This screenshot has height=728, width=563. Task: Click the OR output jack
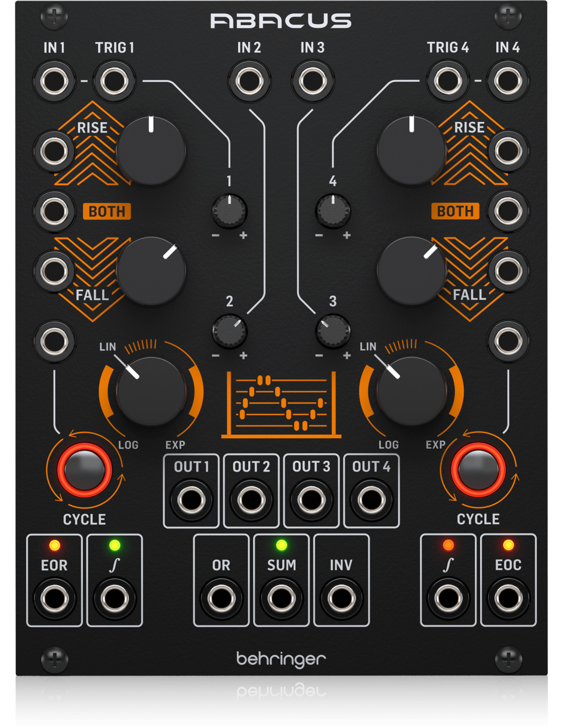click(x=221, y=598)
